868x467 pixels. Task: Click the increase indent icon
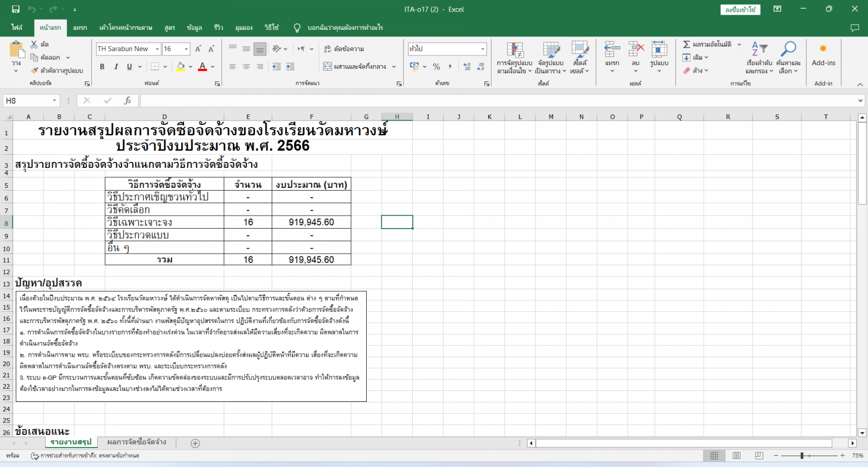coord(290,66)
